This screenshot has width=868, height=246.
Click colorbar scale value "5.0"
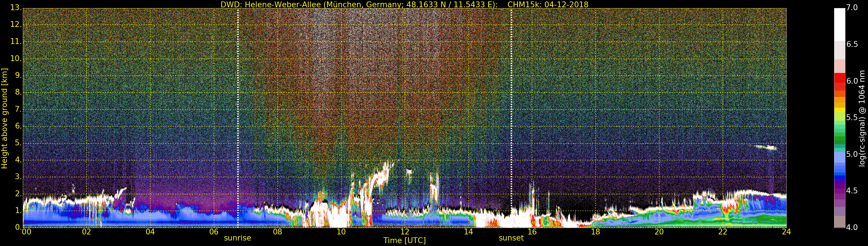852,154
